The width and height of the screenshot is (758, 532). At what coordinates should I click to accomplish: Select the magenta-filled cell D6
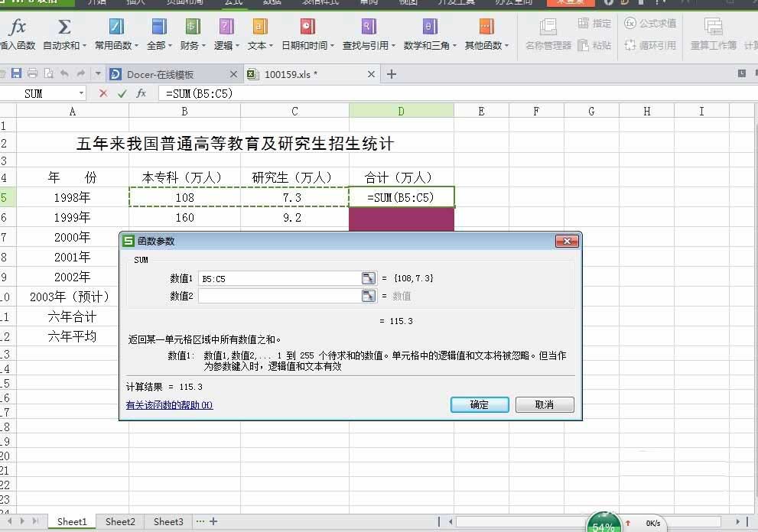402,219
